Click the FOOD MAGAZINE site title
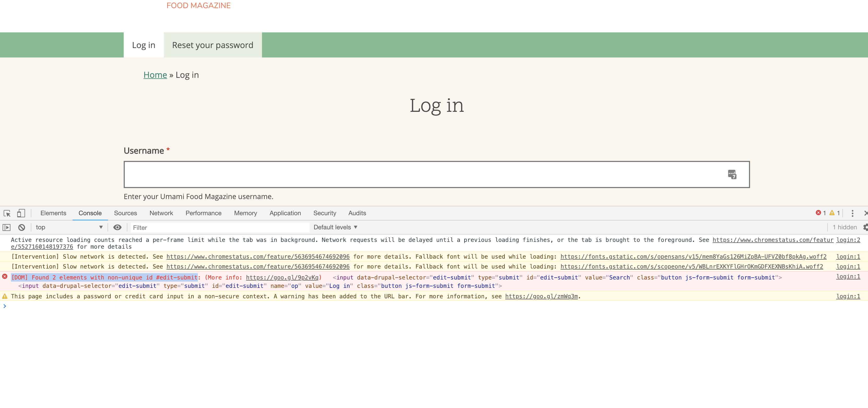This screenshot has height=408, width=868. (x=198, y=5)
